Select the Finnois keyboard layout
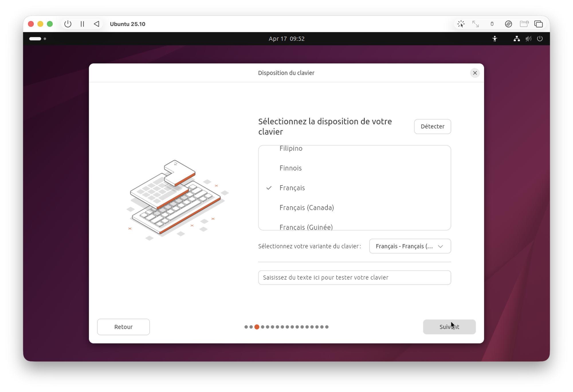 point(291,168)
